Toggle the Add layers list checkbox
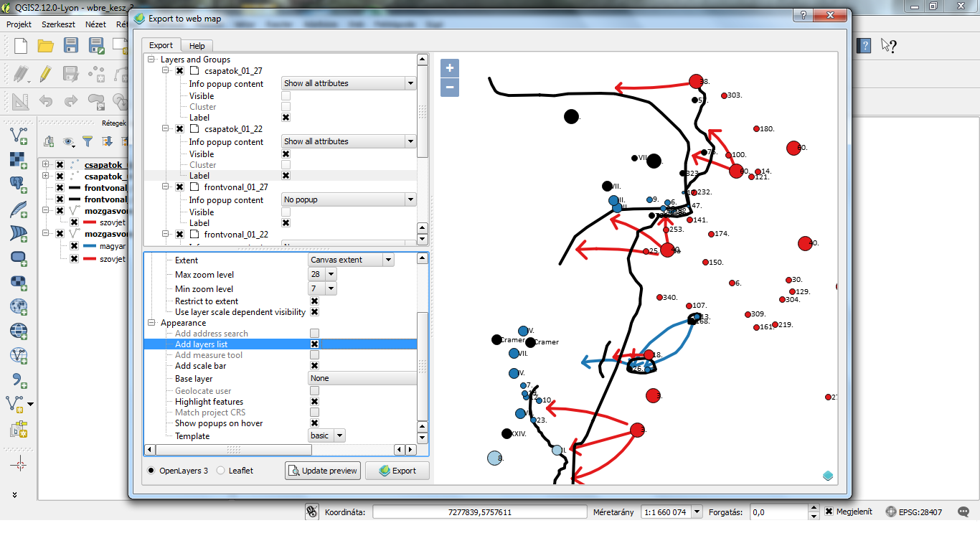This screenshot has height=551, width=980. point(314,344)
